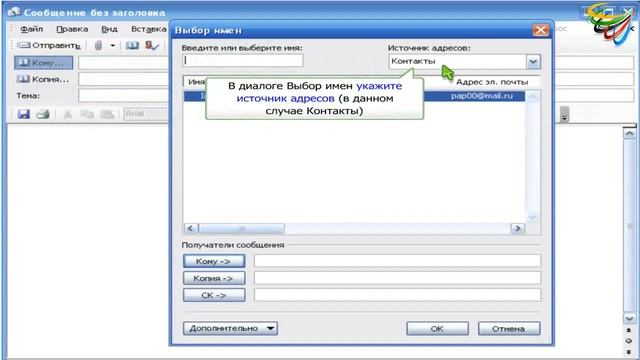The width and height of the screenshot is (640, 360).
Task: Click the check names icon
Action: point(152,45)
